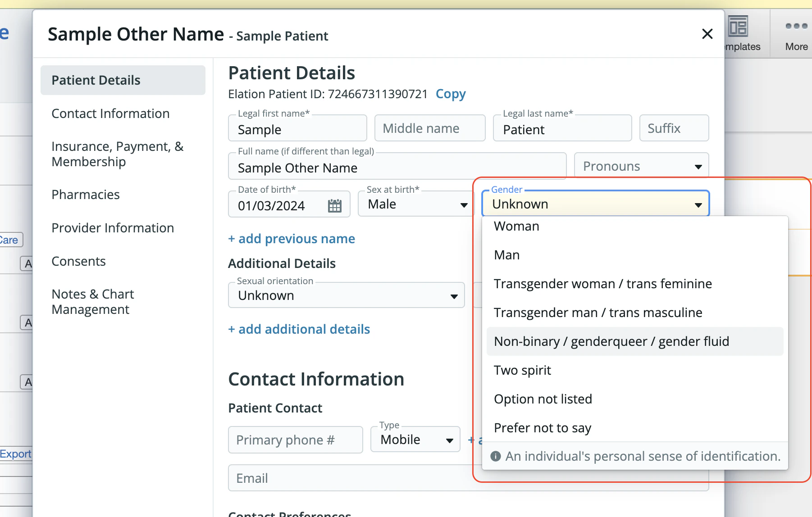This screenshot has height=517, width=812.
Task: Edit the Full name field
Action: pos(397,166)
